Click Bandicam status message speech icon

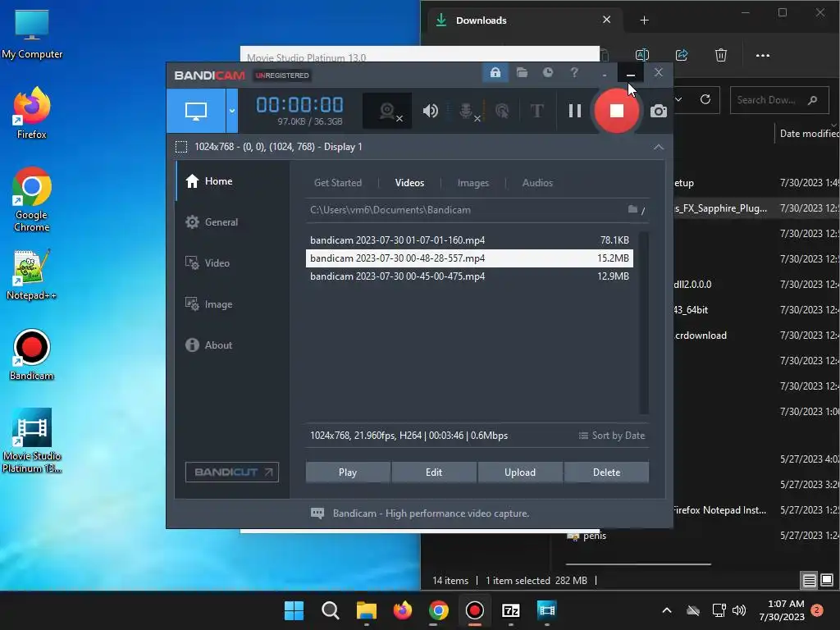pyautogui.click(x=317, y=514)
